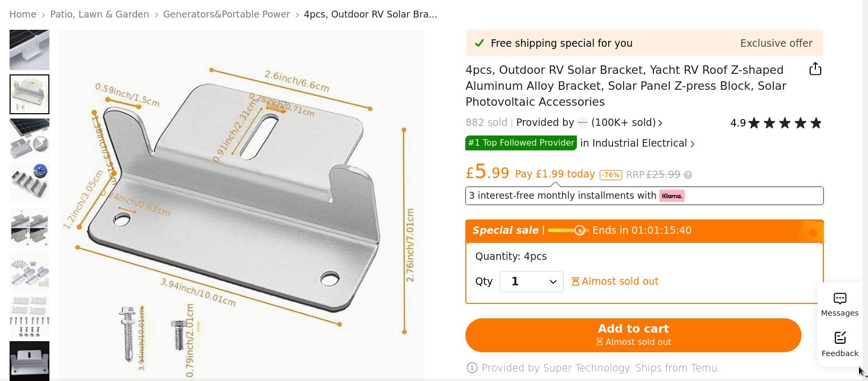Click the help icon next to the RRP price
This screenshot has height=381, width=868.
tap(689, 175)
